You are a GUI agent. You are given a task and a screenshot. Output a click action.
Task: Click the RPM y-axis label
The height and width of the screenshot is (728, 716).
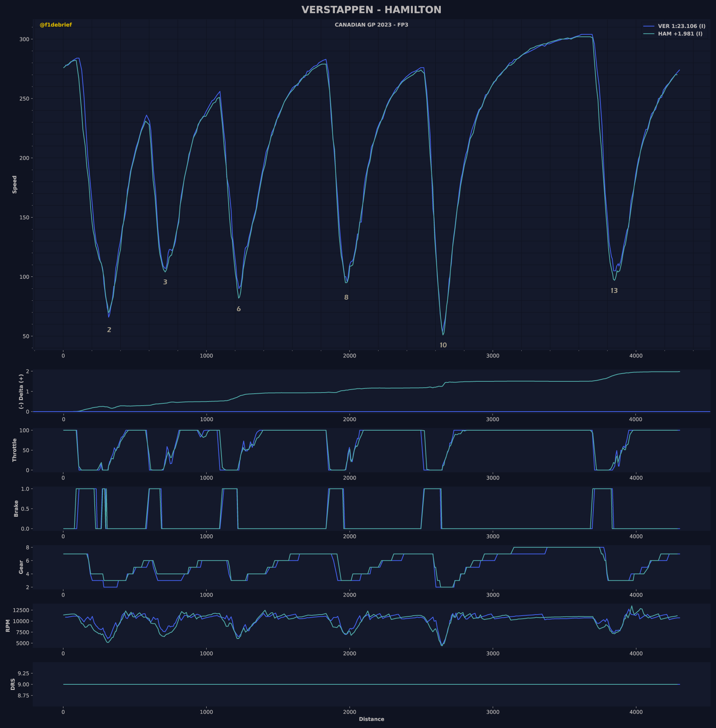[8, 626]
